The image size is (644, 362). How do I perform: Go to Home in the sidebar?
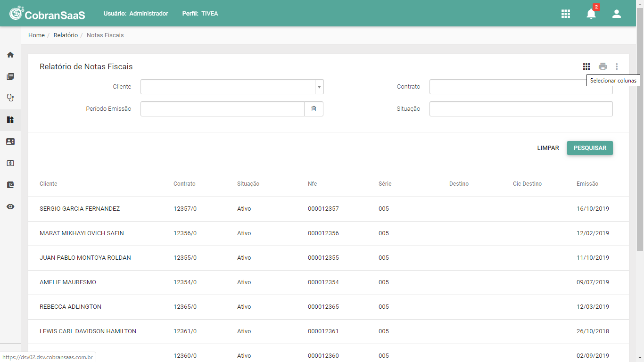[10, 55]
